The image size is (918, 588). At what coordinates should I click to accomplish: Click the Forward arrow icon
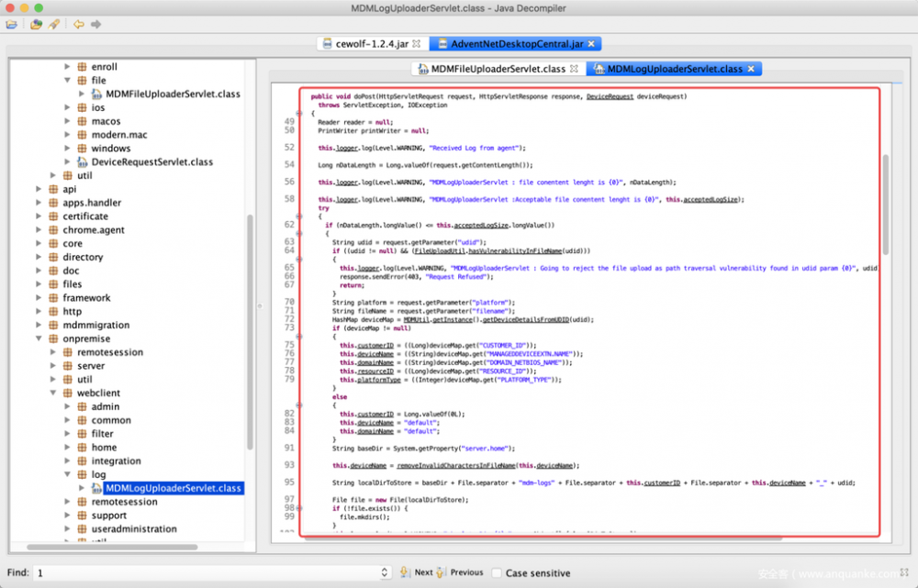pyautogui.click(x=95, y=25)
